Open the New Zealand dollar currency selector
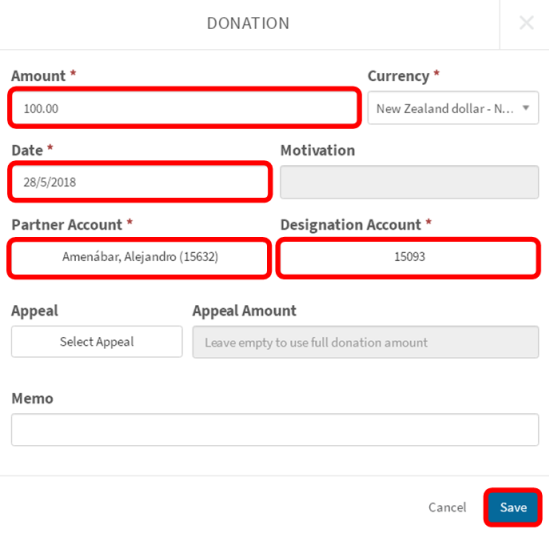 coord(453,108)
